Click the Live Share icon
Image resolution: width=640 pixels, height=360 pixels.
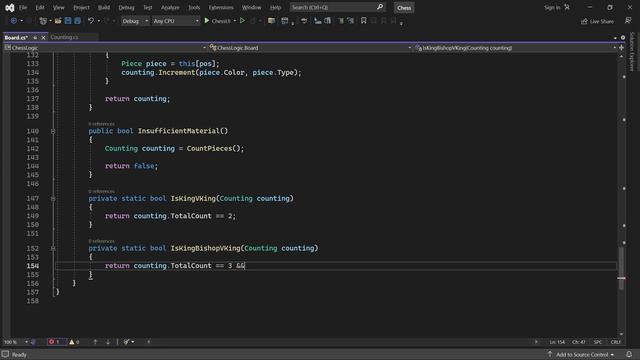click(x=584, y=21)
